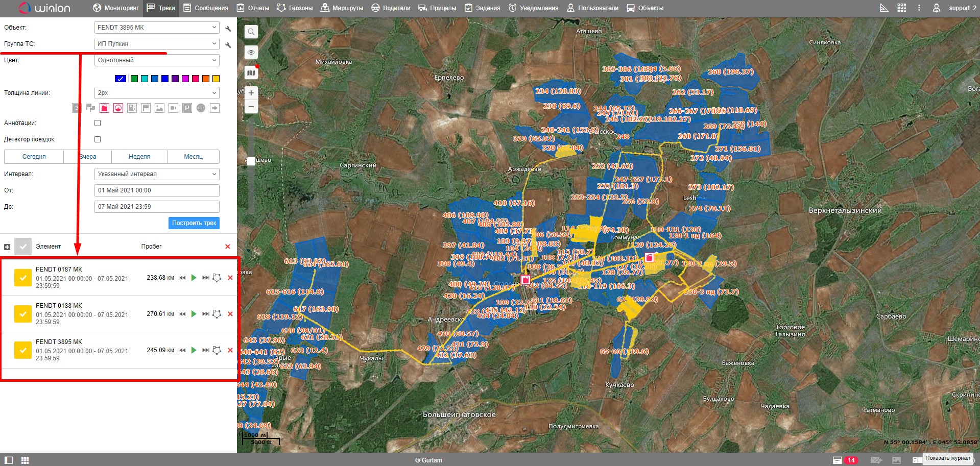
Task: Open the Интервал dropdown
Action: point(157,174)
